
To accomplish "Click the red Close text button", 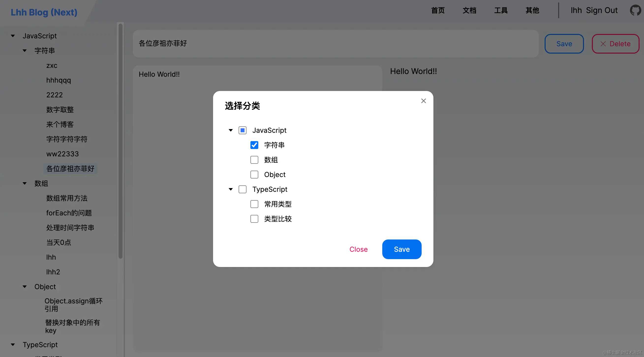I will coord(358,249).
